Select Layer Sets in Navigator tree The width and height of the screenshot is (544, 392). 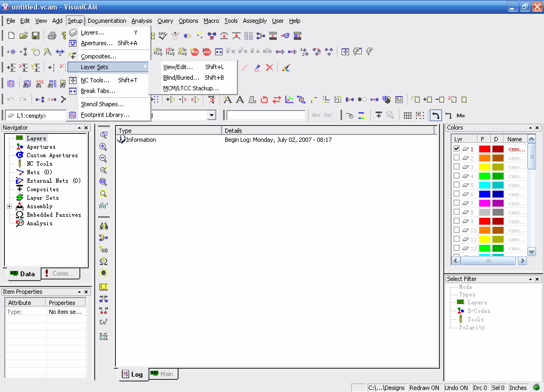click(x=42, y=198)
